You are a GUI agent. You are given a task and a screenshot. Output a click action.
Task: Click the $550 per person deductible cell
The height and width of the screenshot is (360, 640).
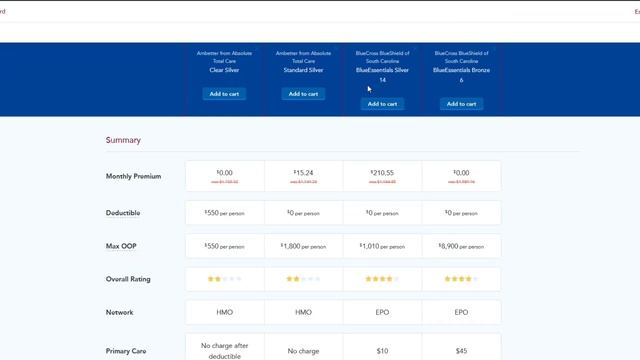(x=224, y=213)
